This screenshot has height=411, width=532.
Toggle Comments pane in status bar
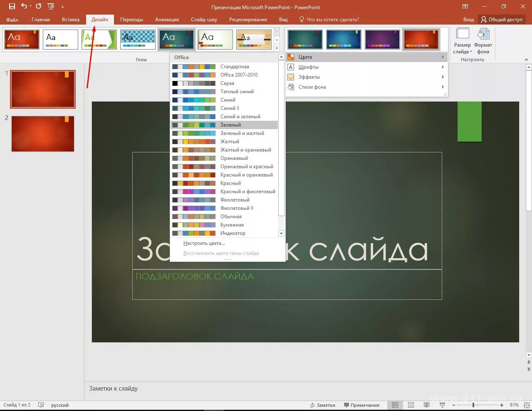[x=362, y=405]
